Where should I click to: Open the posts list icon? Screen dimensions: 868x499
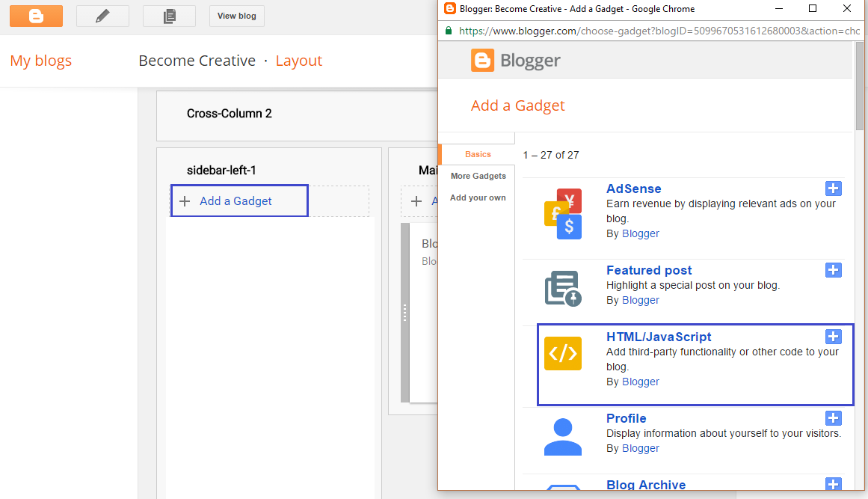[x=170, y=16]
